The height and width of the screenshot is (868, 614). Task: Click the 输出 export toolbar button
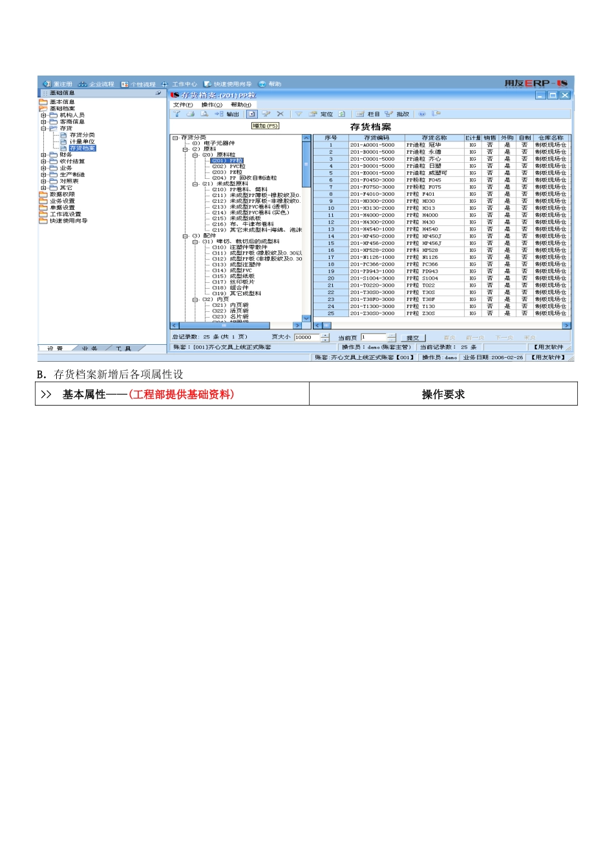[x=227, y=114]
